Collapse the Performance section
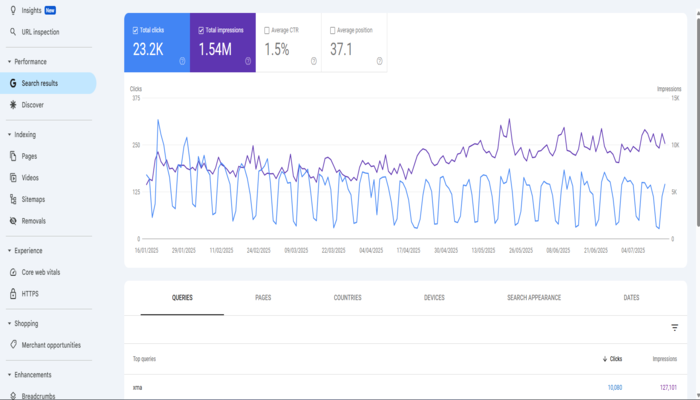 coord(9,62)
